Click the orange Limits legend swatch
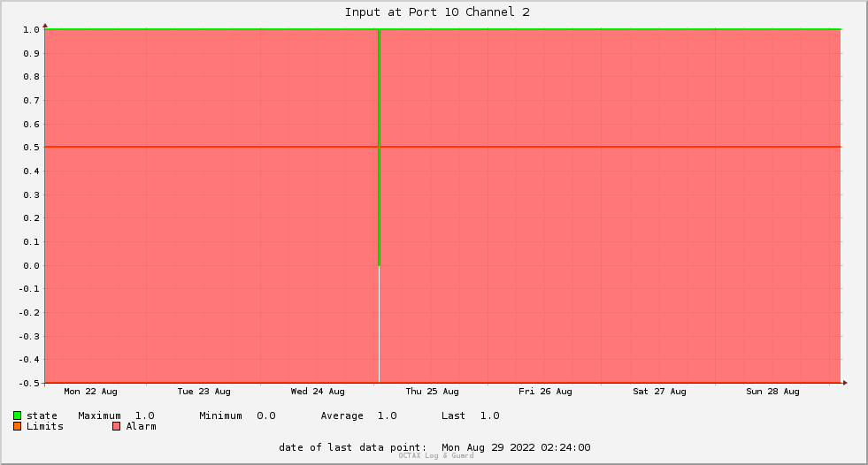Image resolution: width=868 pixels, height=465 pixels. click(17, 426)
